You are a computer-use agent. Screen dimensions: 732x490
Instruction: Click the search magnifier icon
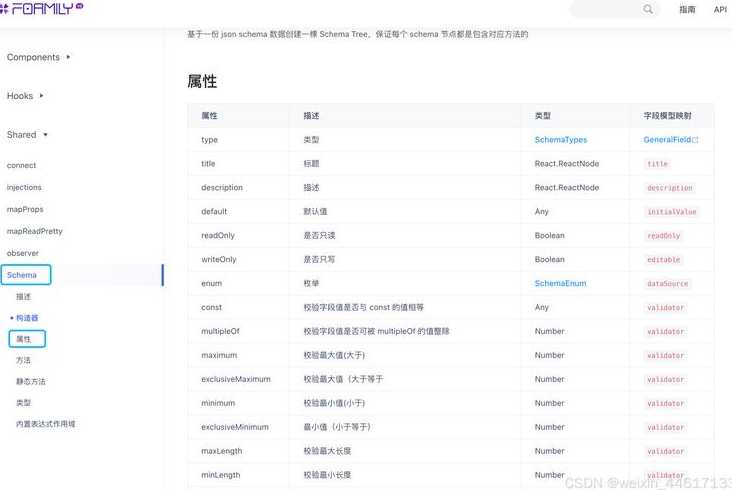click(648, 9)
